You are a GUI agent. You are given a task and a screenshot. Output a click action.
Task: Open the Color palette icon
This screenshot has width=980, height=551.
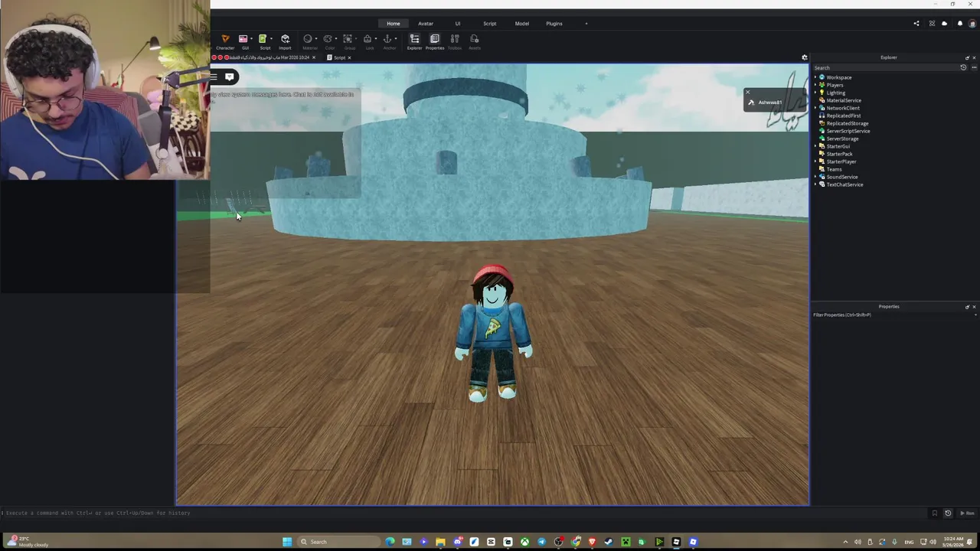pos(328,39)
